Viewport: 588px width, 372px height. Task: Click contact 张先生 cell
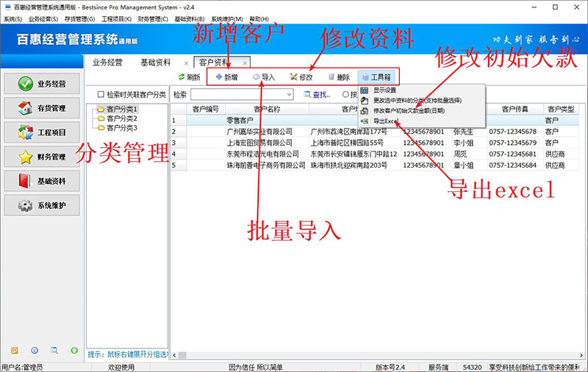click(470, 132)
